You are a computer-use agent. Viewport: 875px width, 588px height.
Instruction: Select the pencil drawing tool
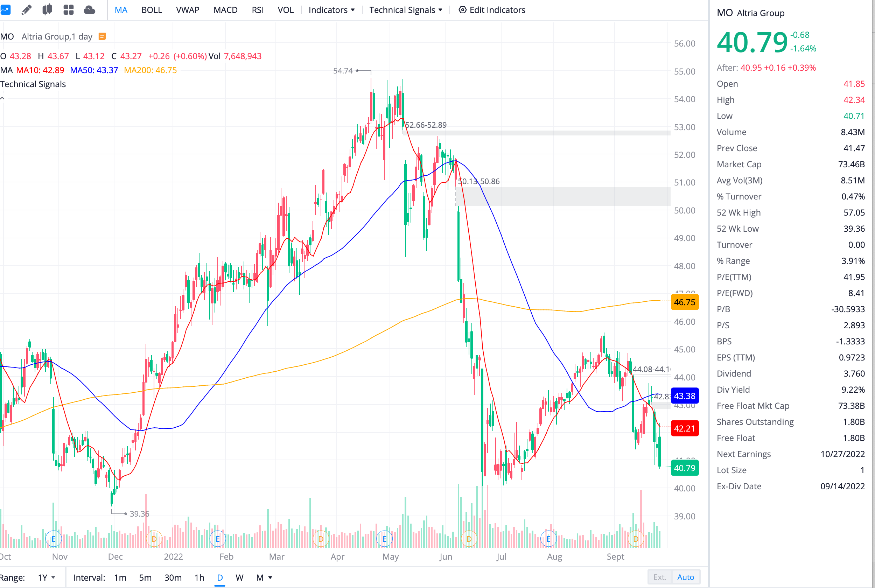26,10
